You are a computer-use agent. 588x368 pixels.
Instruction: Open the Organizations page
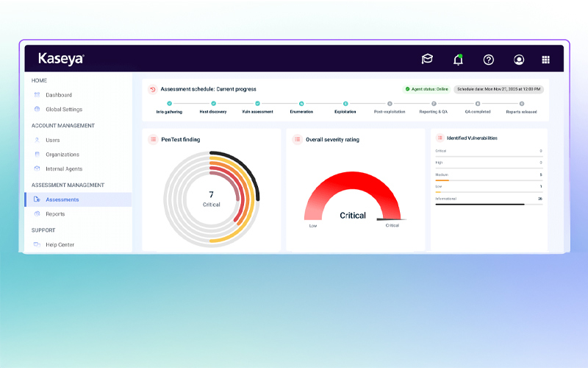tap(62, 155)
